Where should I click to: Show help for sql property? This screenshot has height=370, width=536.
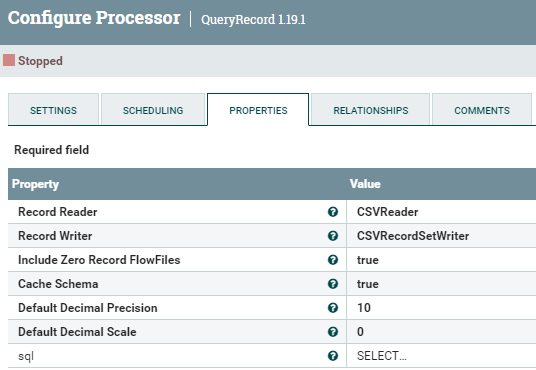(x=333, y=356)
